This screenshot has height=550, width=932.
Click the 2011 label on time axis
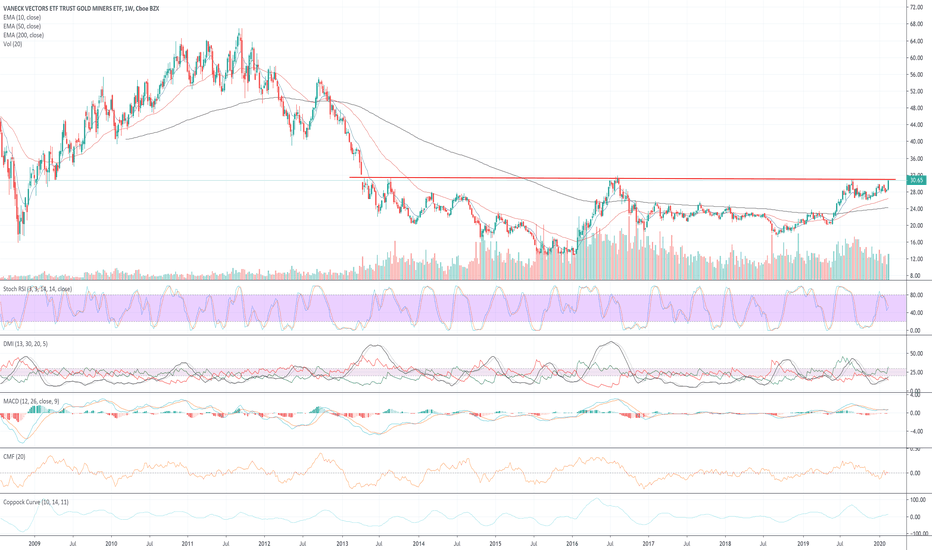click(188, 543)
